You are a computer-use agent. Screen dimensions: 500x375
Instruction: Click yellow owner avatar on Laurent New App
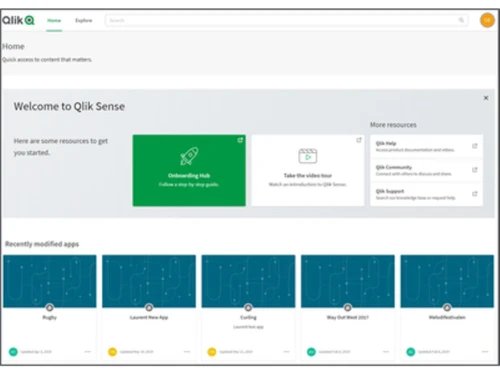click(113, 352)
